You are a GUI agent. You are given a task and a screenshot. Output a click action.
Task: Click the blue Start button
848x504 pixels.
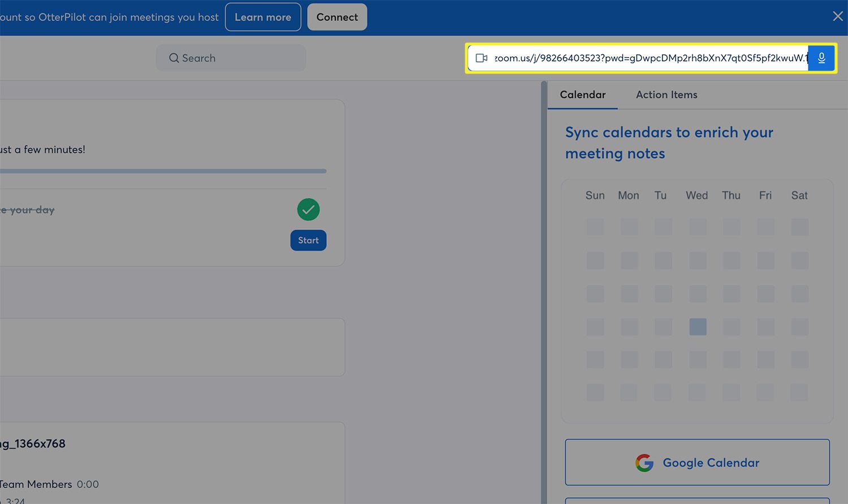point(308,240)
